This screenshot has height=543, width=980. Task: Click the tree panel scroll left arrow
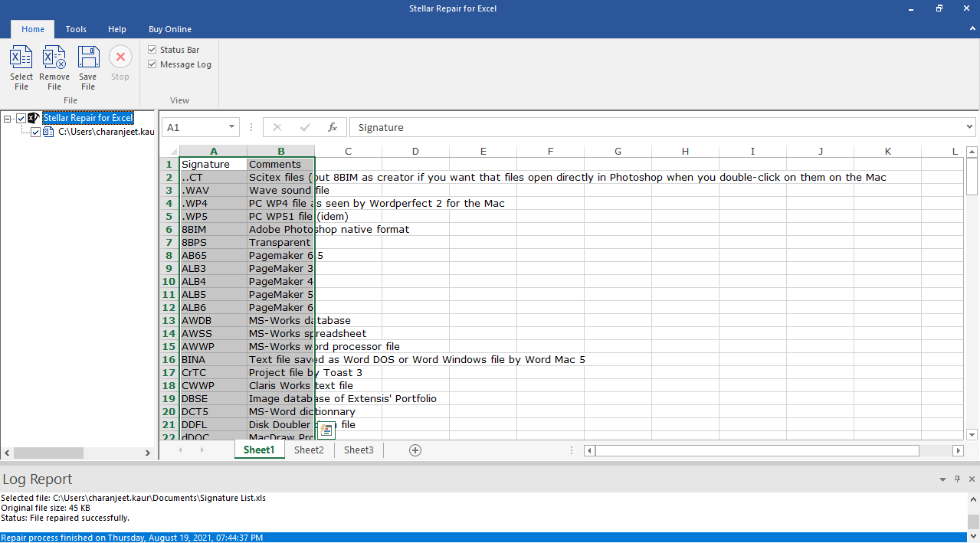(7, 453)
